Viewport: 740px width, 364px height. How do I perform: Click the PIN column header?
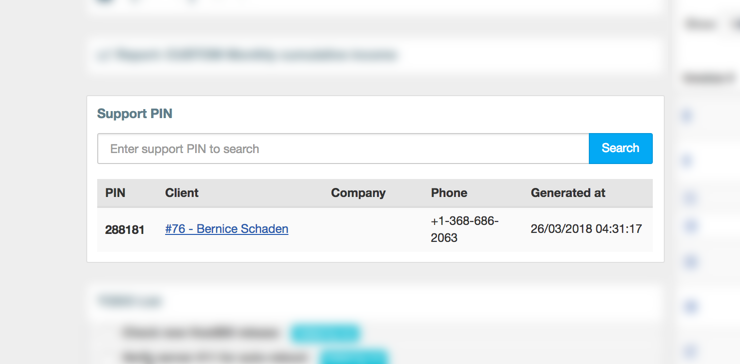[x=115, y=193]
